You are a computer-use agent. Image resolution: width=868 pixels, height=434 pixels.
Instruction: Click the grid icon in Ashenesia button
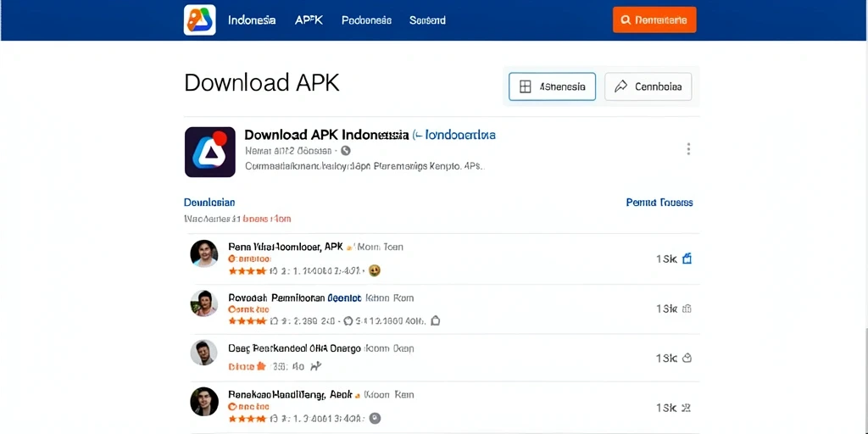coord(526,86)
